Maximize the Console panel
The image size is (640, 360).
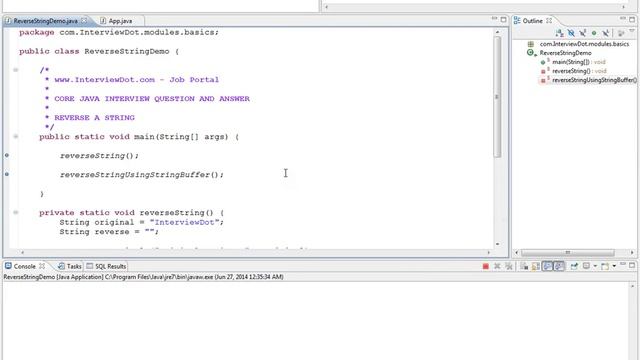632,265
